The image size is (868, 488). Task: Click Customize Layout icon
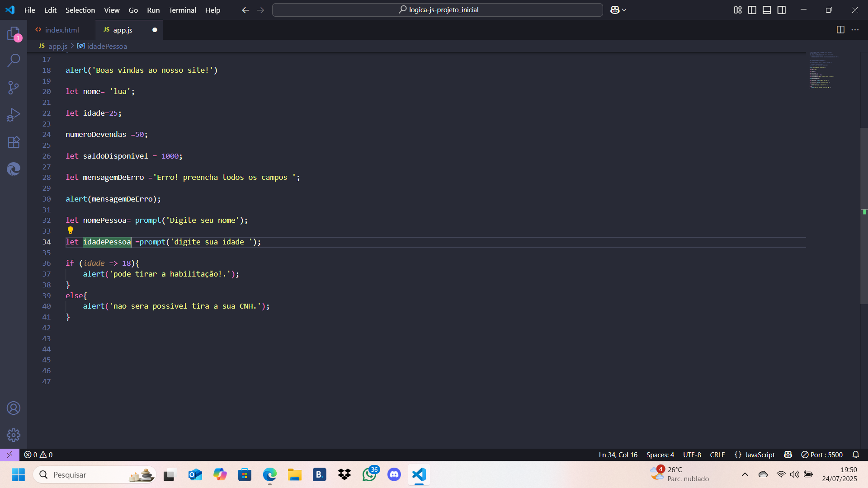coord(737,10)
